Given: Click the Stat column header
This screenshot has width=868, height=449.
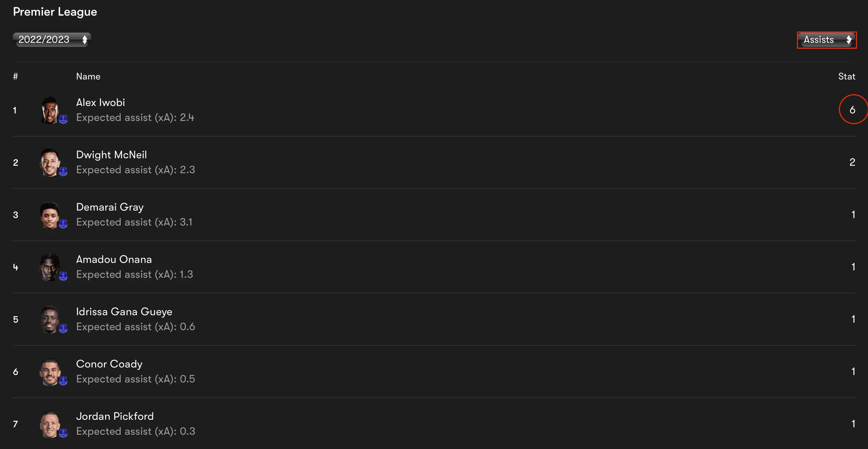Looking at the screenshot, I should [x=847, y=76].
